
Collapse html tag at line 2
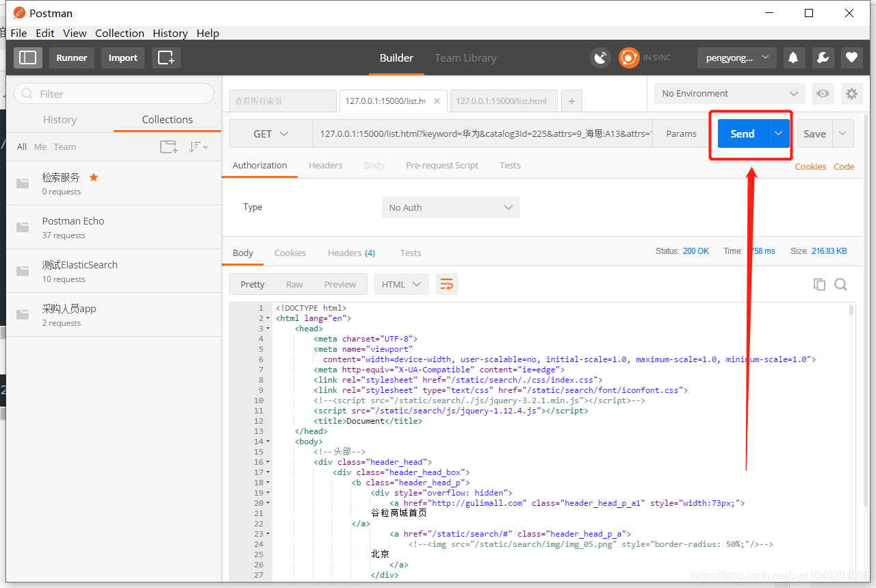click(268, 318)
